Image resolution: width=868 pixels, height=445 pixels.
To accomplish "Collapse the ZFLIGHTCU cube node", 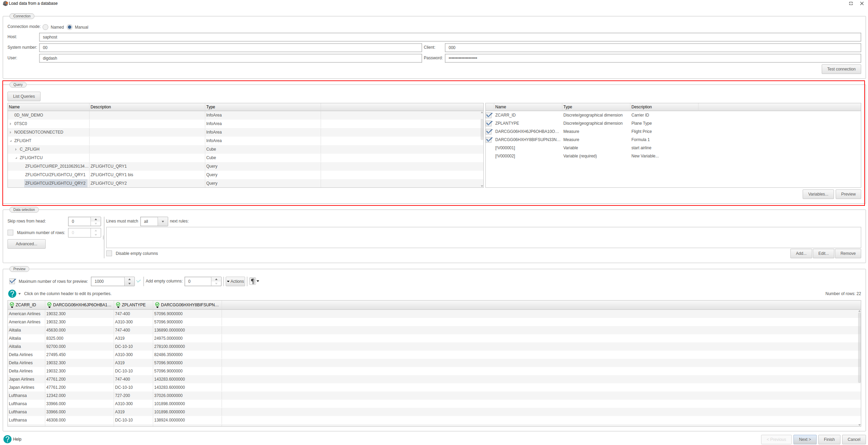I will tap(16, 157).
